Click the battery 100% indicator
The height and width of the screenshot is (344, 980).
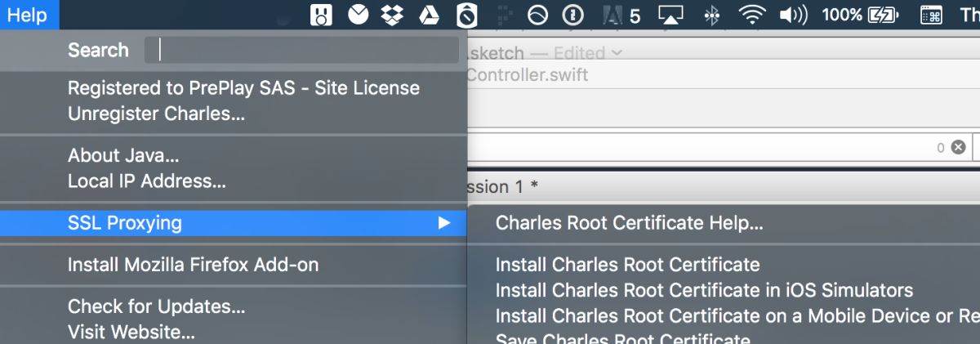click(860, 14)
